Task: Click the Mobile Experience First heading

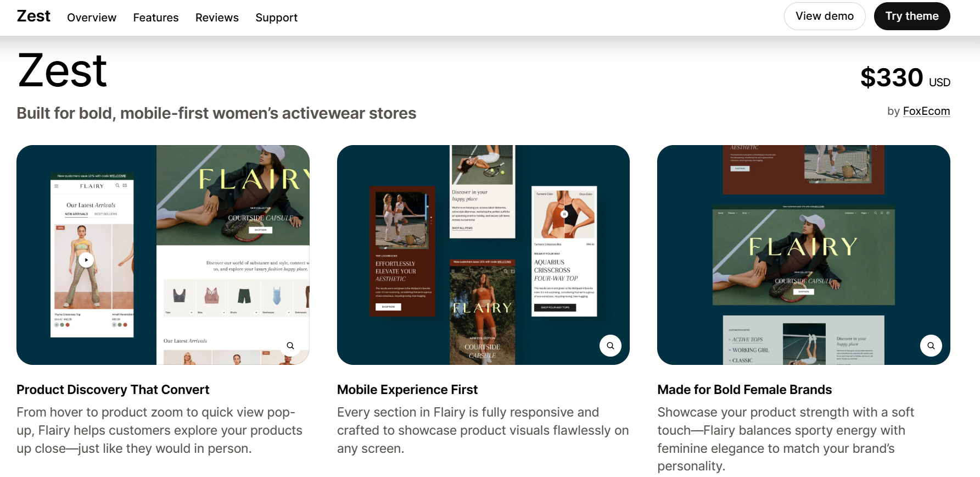Action: click(x=407, y=390)
